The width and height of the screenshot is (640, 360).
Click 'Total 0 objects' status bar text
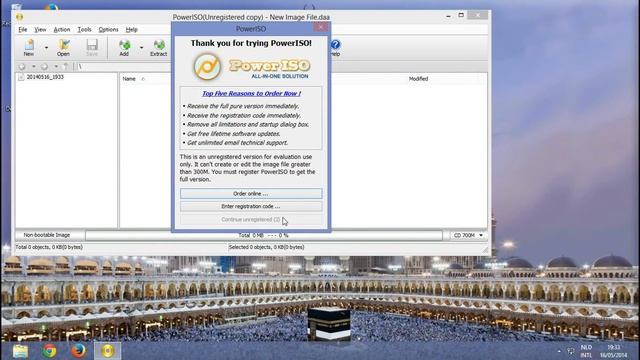[49, 247]
